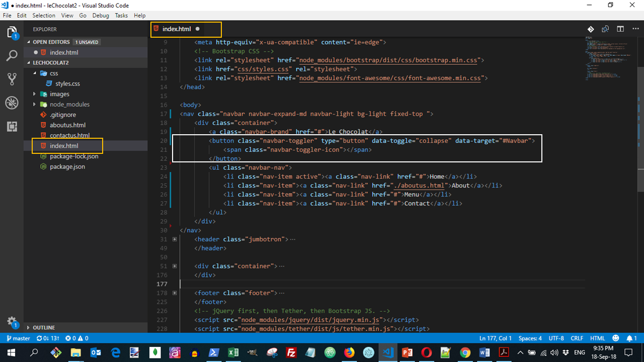Unfold the footer block at line 178
Viewport: 644px width, 362px height.
(175, 293)
